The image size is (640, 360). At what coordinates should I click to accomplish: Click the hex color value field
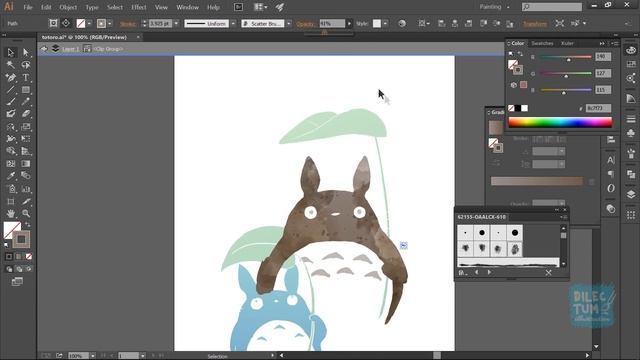[x=598, y=108]
